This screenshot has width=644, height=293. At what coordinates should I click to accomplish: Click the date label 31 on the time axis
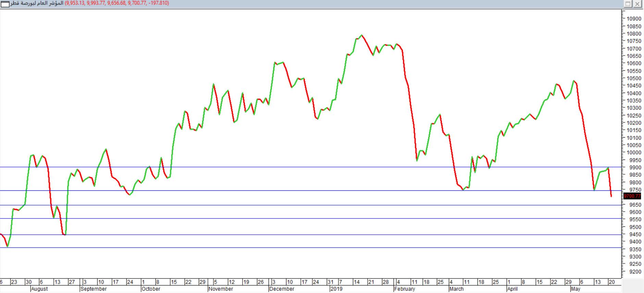(330, 282)
